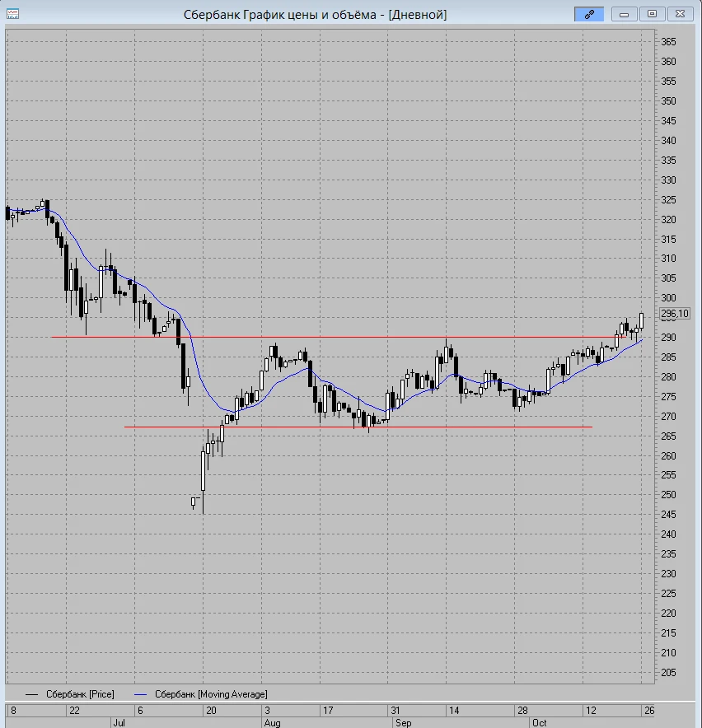Click the window title Сбербанк График цены и объёма
This screenshot has height=728, width=702.
tap(315, 15)
